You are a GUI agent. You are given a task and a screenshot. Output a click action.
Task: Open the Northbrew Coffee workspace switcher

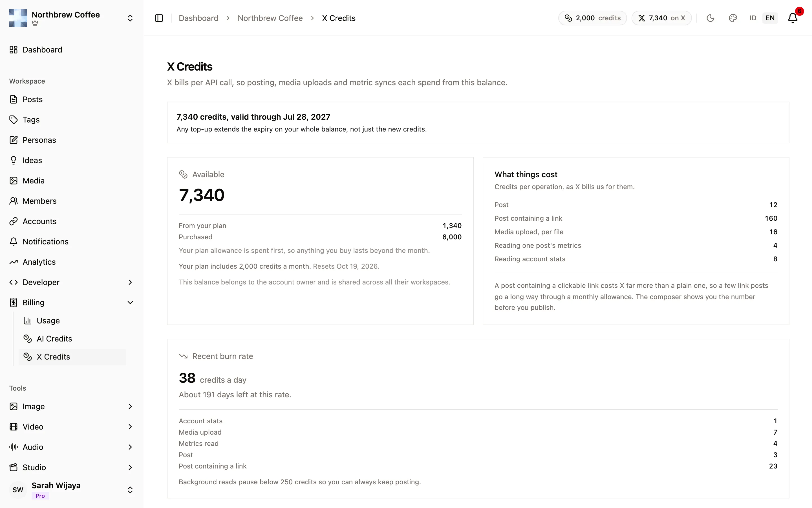[71, 18]
